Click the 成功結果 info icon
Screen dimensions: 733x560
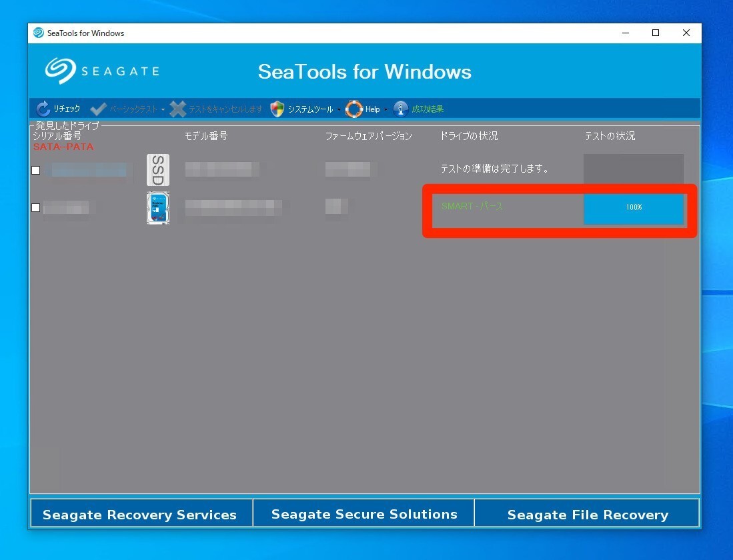click(x=401, y=109)
